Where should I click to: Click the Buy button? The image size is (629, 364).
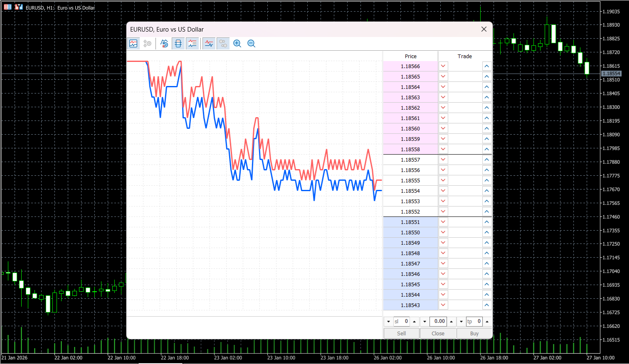click(474, 333)
